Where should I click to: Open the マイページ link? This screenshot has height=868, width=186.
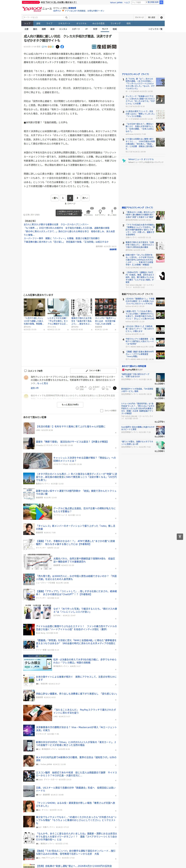click(x=139, y=18)
